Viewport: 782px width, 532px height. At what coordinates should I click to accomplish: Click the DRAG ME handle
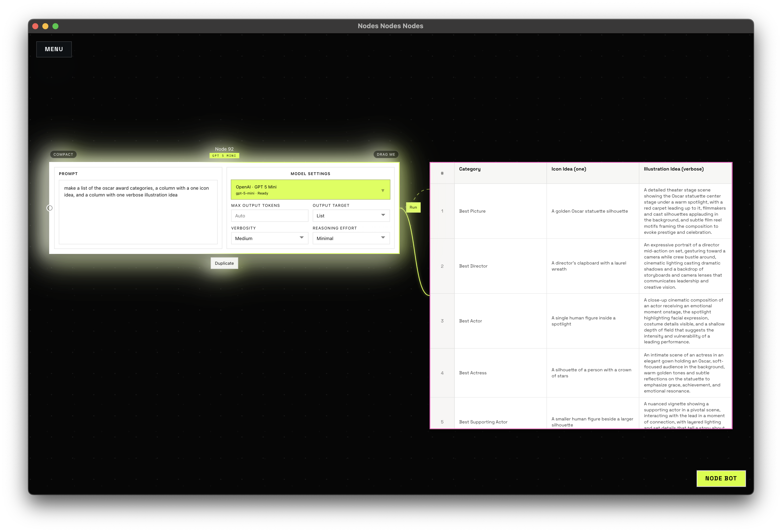click(x=386, y=154)
